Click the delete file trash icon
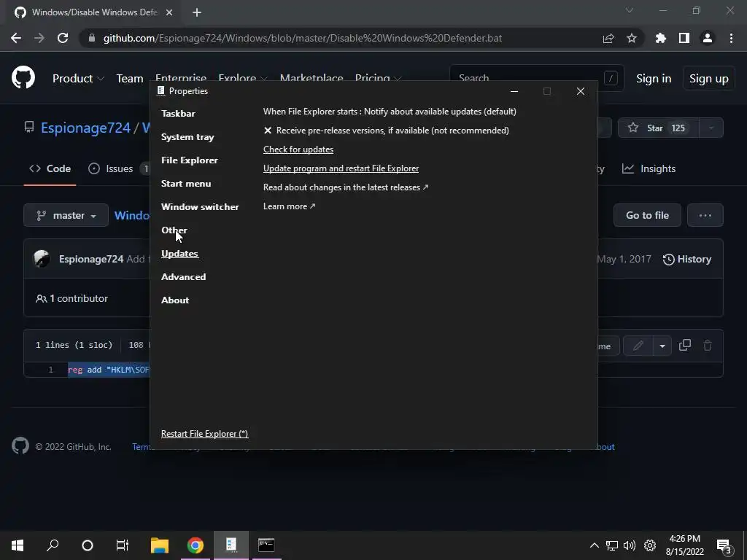 708,345
